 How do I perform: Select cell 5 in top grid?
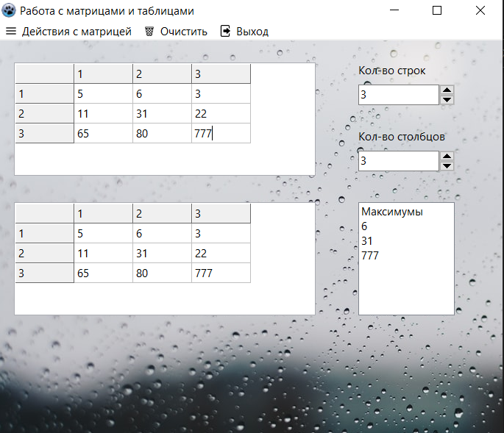pyautogui.click(x=103, y=94)
